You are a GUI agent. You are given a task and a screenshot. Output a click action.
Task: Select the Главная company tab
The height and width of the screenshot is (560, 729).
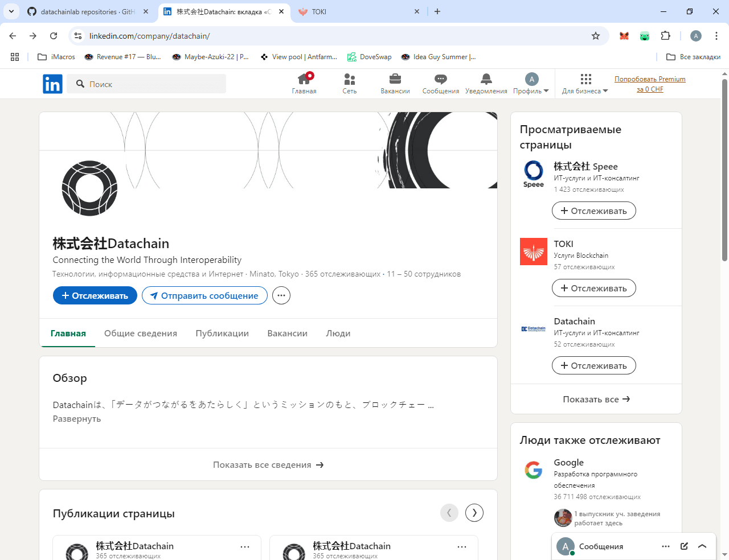coord(68,333)
